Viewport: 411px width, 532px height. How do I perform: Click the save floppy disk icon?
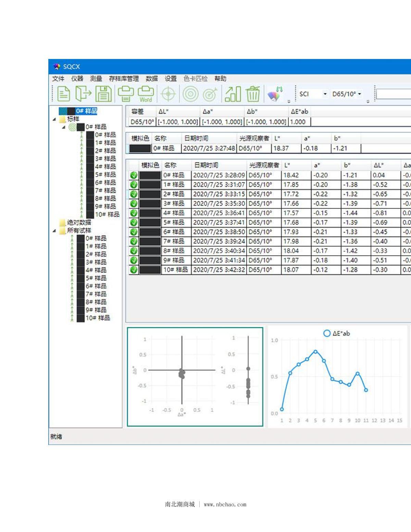pyautogui.click(x=103, y=94)
